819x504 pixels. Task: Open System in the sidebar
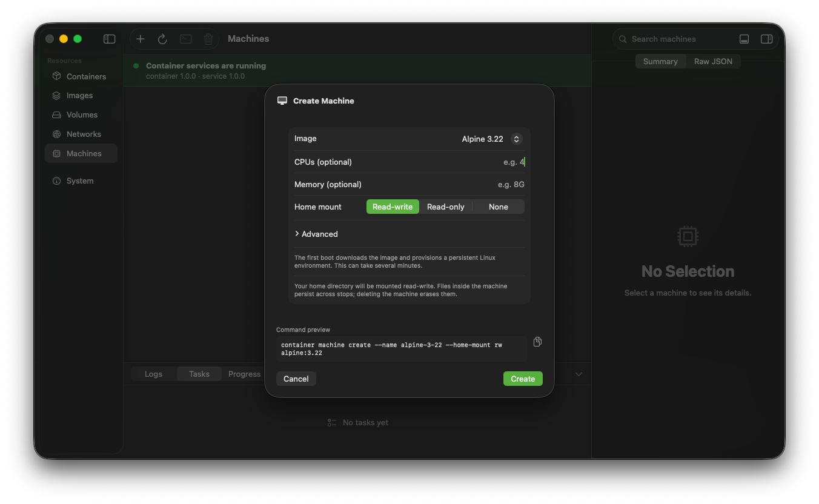81,181
